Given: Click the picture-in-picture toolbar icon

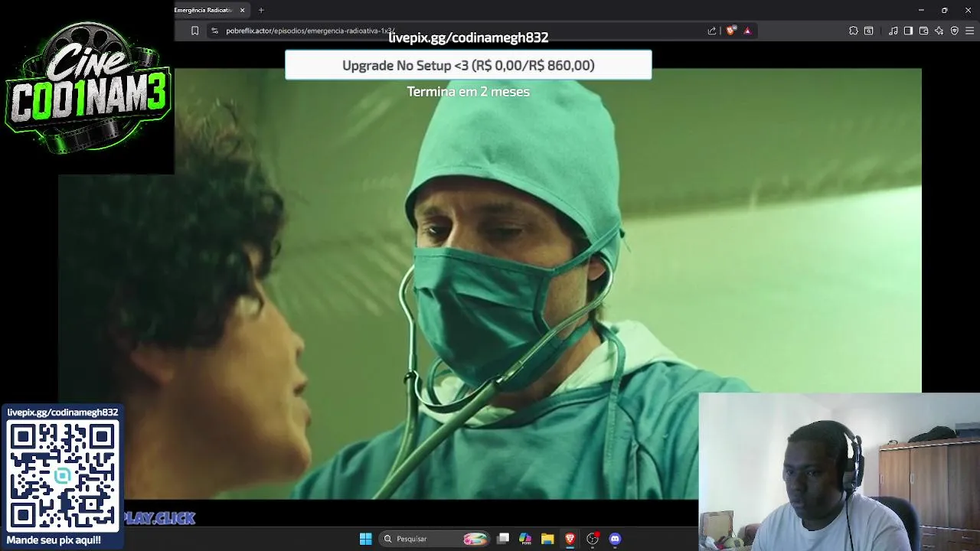Looking at the screenshot, I should click(x=869, y=31).
